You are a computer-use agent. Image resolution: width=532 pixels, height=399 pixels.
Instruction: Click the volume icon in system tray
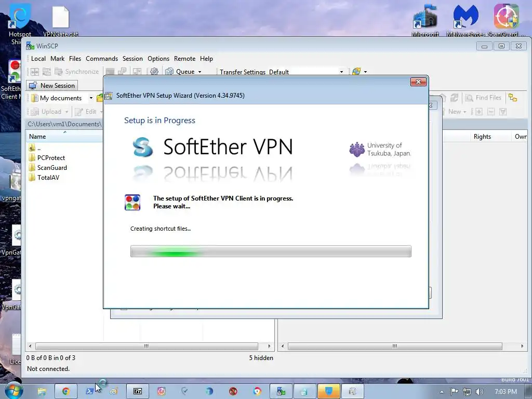click(x=480, y=392)
